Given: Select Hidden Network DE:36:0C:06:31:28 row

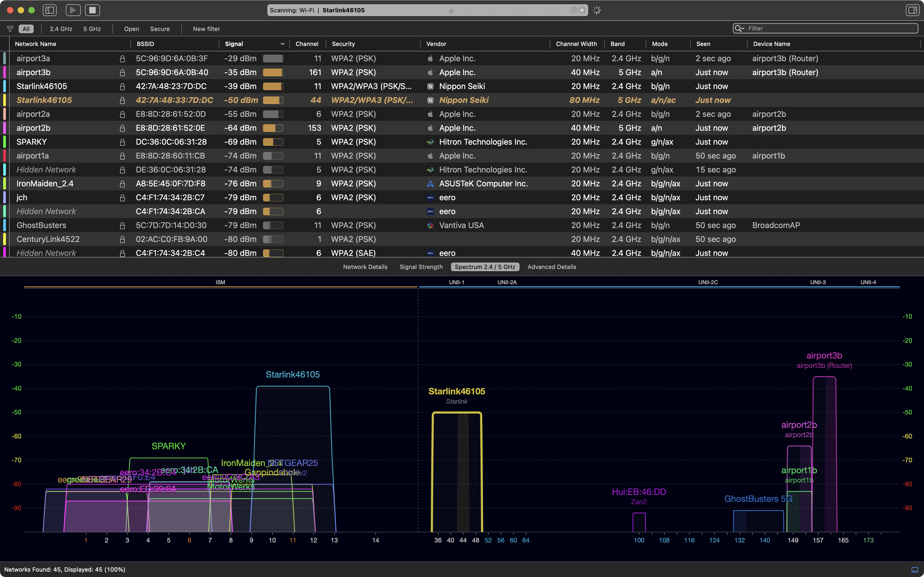Looking at the screenshot, I should 462,170.
